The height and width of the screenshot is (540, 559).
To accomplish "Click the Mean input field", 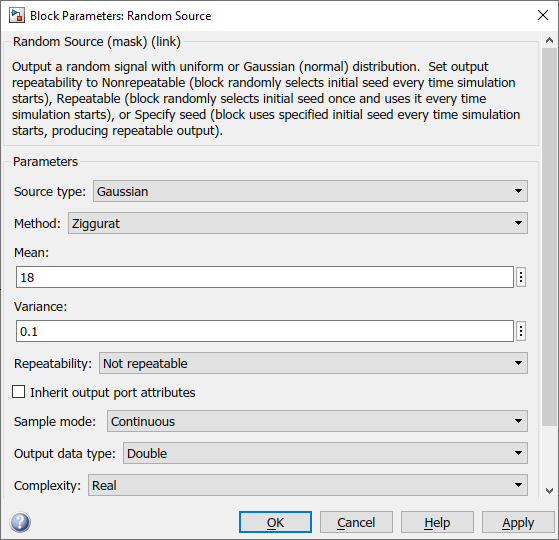I will coord(265,277).
